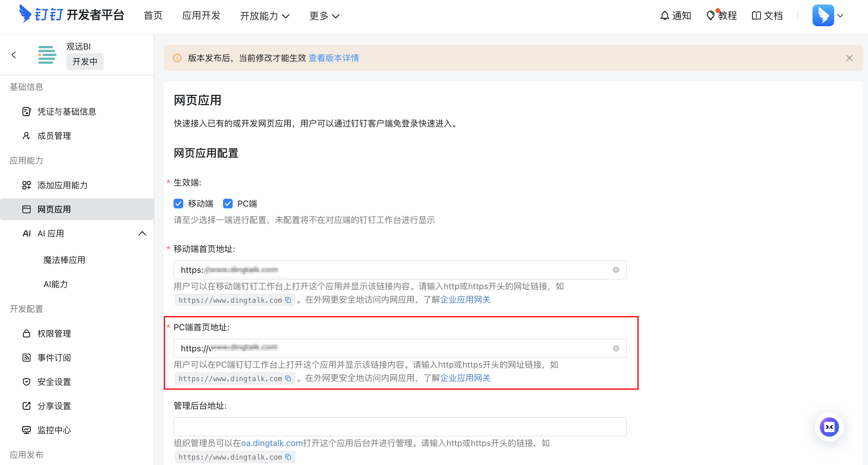
Task: Uncheck the 移动端 checkbox
Action: pyautogui.click(x=178, y=204)
